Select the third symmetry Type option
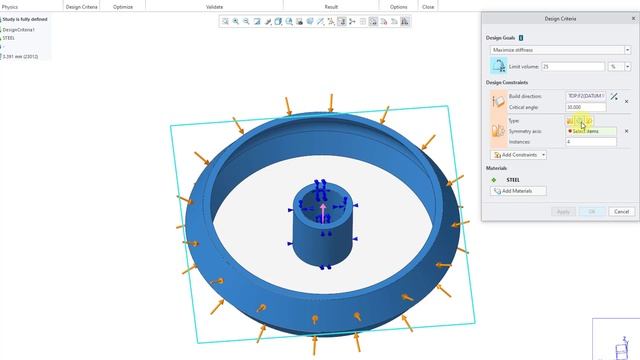The height and width of the screenshot is (360, 640). (x=589, y=121)
